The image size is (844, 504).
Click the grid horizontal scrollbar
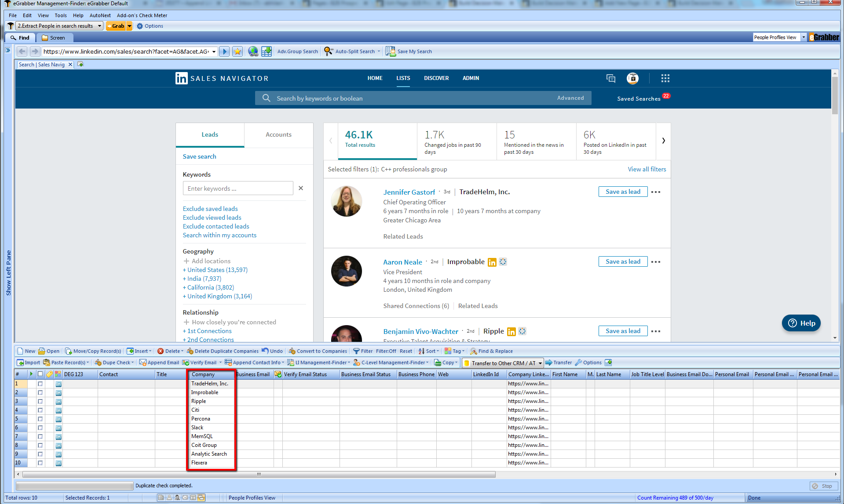click(259, 475)
